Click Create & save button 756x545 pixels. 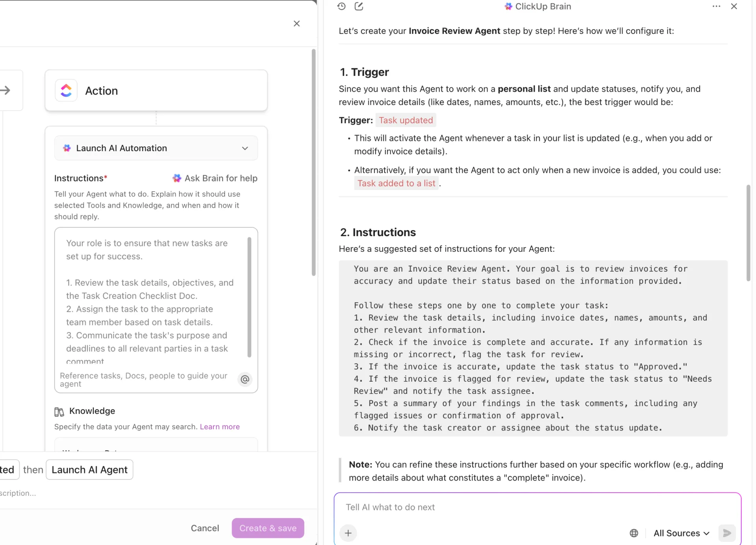pos(268,528)
